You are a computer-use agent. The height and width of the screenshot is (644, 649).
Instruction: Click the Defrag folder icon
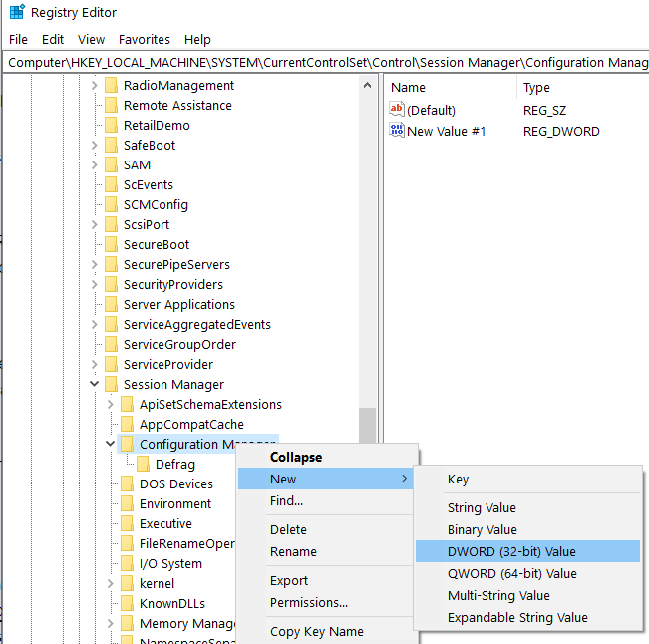[x=143, y=464]
